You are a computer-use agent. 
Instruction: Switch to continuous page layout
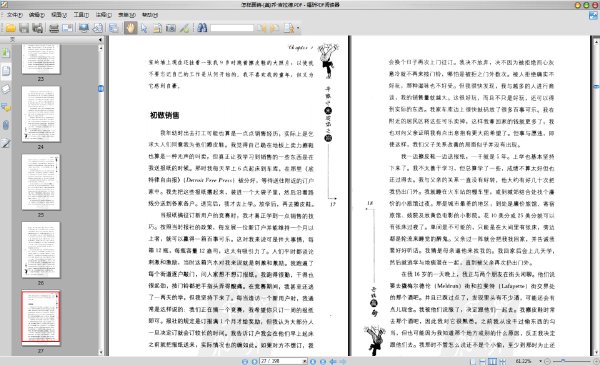pos(483,361)
